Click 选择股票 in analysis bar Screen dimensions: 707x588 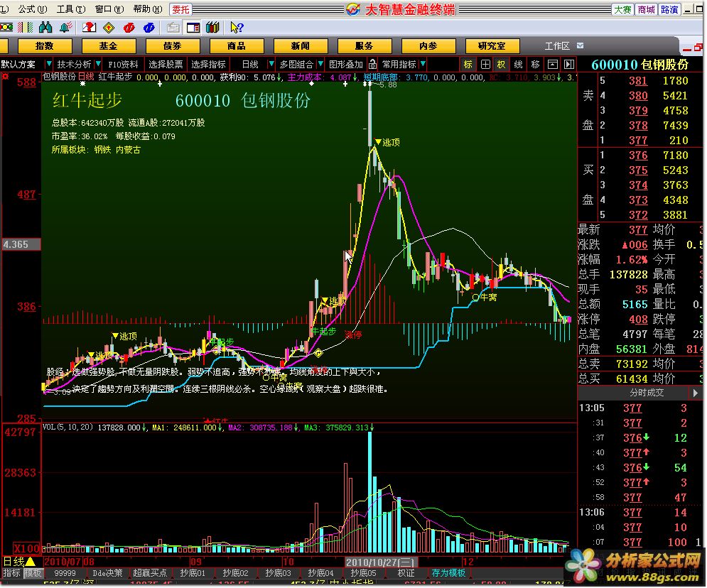(x=166, y=65)
